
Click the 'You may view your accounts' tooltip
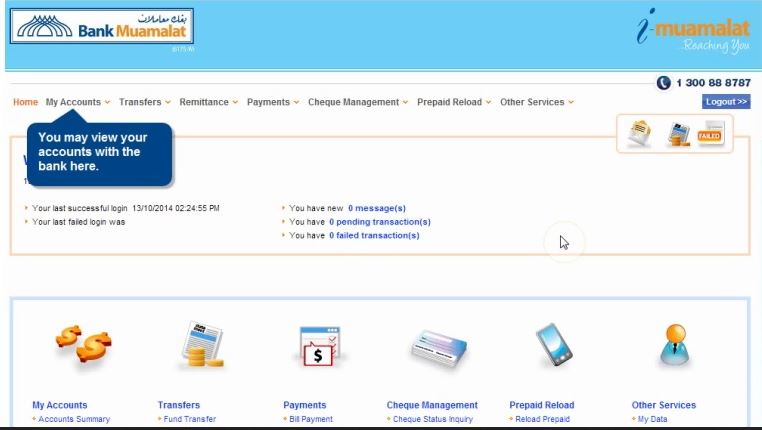[x=100, y=154]
